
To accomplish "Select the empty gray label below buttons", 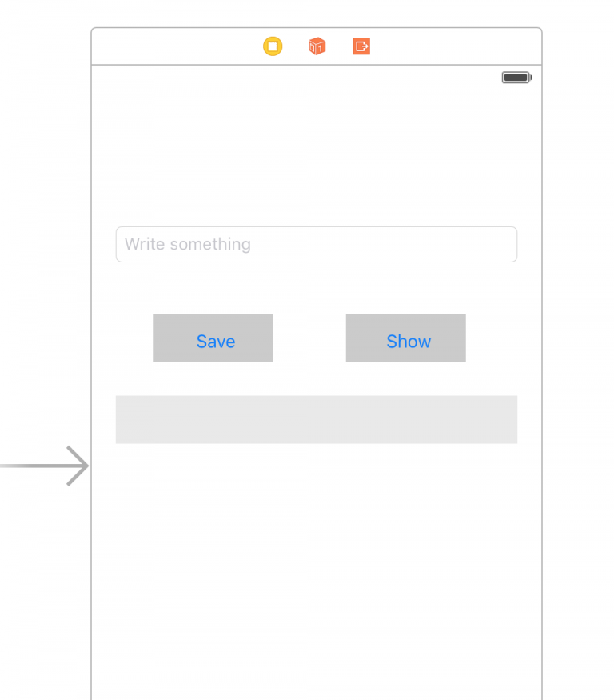I will pos(317,419).
